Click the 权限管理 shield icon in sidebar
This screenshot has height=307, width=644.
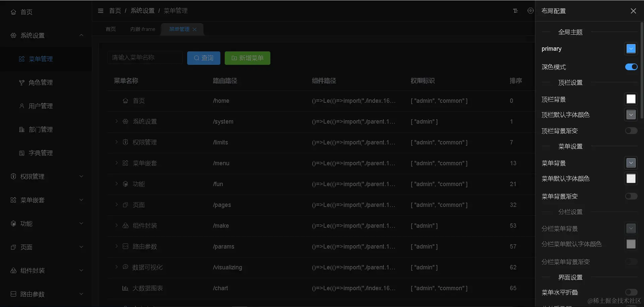pos(13,177)
